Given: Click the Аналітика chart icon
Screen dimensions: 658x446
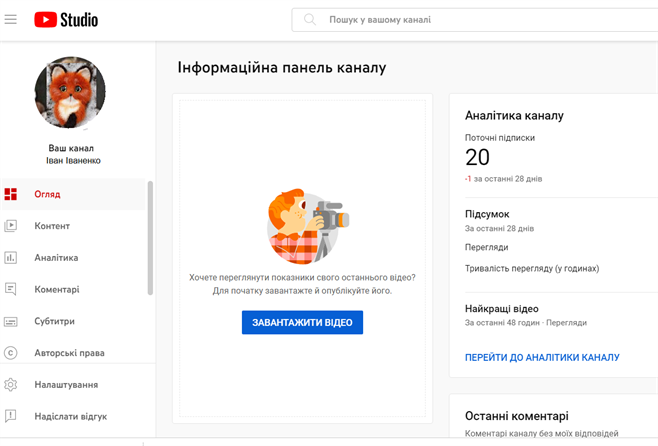Looking at the screenshot, I should (11, 258).
